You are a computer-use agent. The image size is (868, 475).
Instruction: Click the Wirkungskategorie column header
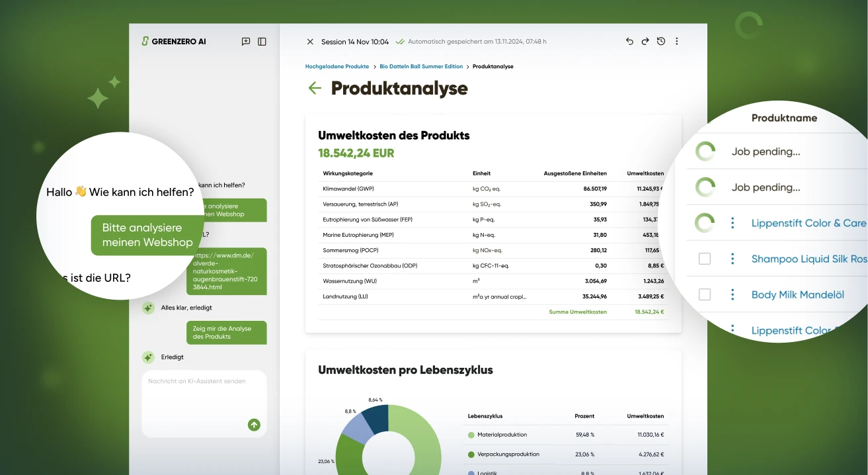348,173
